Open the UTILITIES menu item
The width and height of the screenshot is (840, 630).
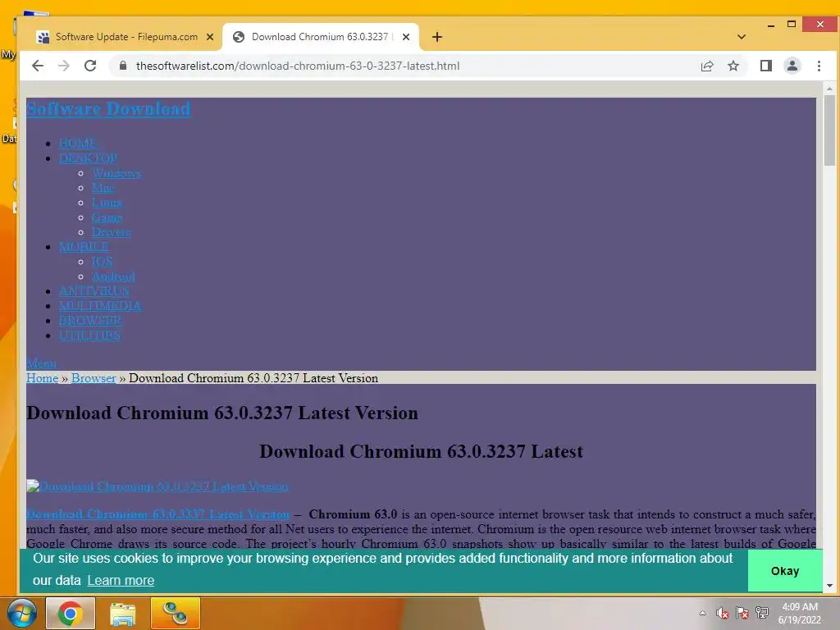click(89, 336)
